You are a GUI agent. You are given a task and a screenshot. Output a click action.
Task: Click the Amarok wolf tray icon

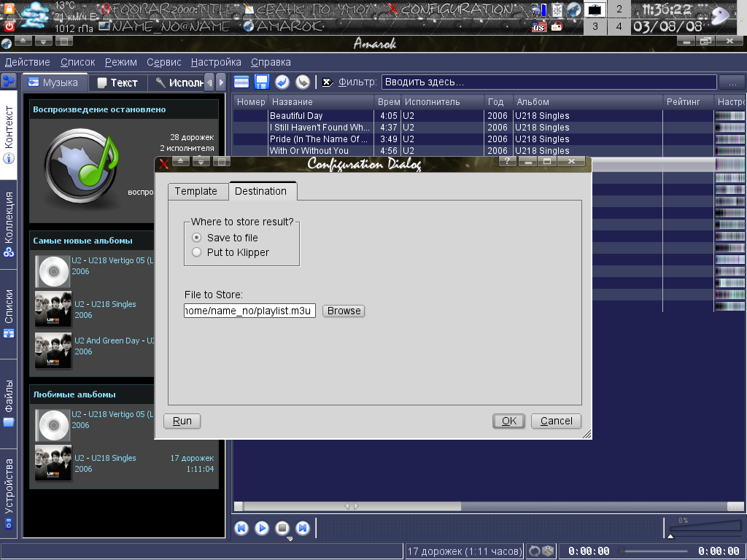tap(574, 9)
